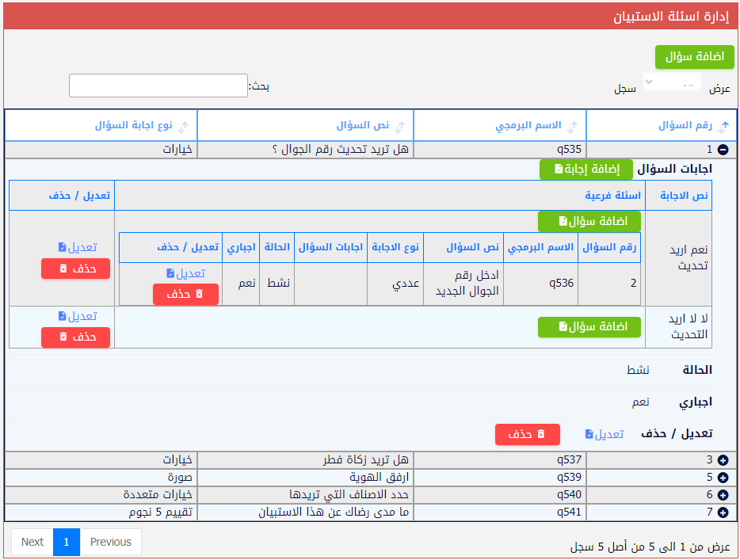Click the sub-question answer type عددي
Screen dimensions: 740x560
pyautogui.click(x=406, y=284)
